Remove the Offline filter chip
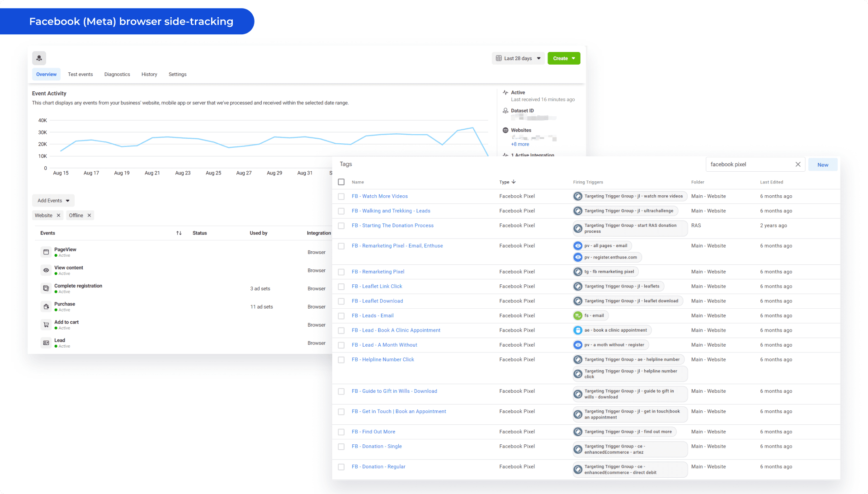 [x=90, y=216]
